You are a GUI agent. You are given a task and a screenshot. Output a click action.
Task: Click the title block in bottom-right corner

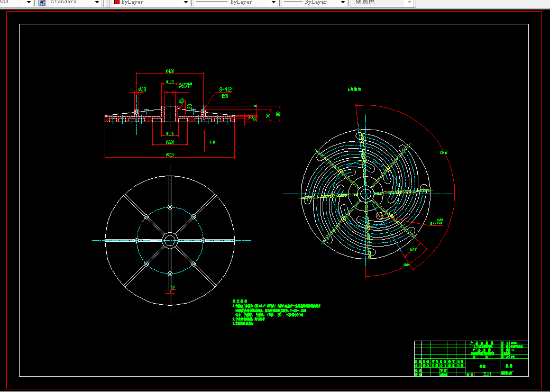pyautogui.click(x=471, y=358)
